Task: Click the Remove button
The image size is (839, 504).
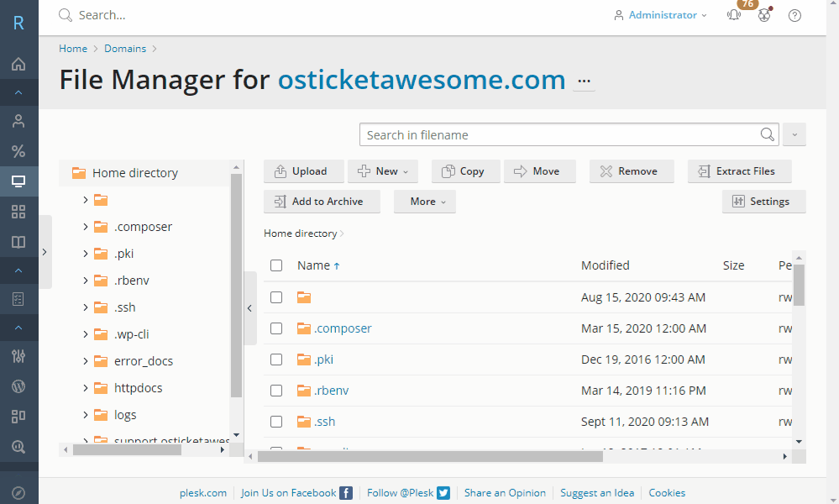Action: pyautogui.click(x=632, y=171)
